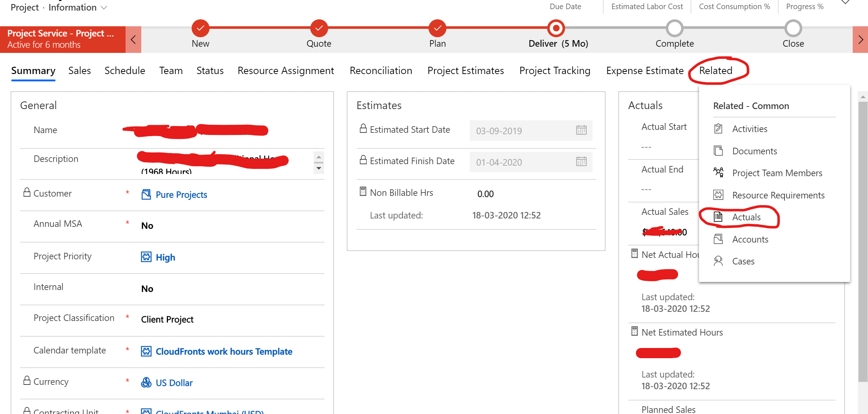Open the US Dollar currency link

[x=174, y=383]
